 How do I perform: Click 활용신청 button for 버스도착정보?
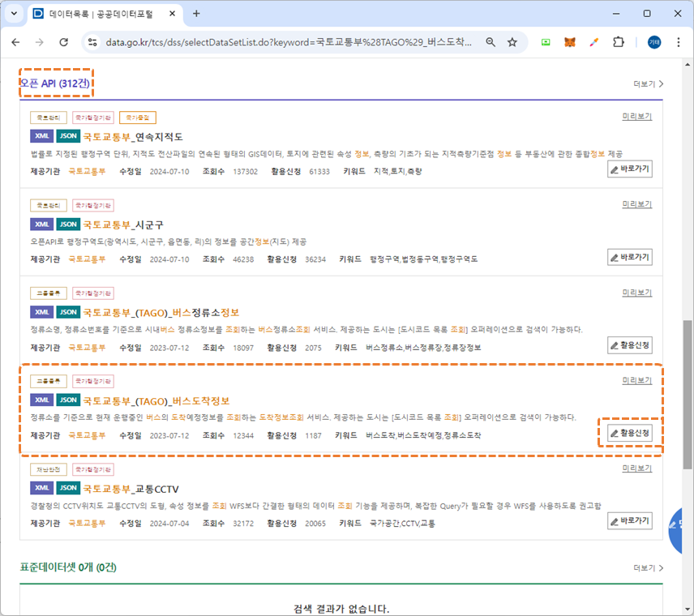coord(629,433)
